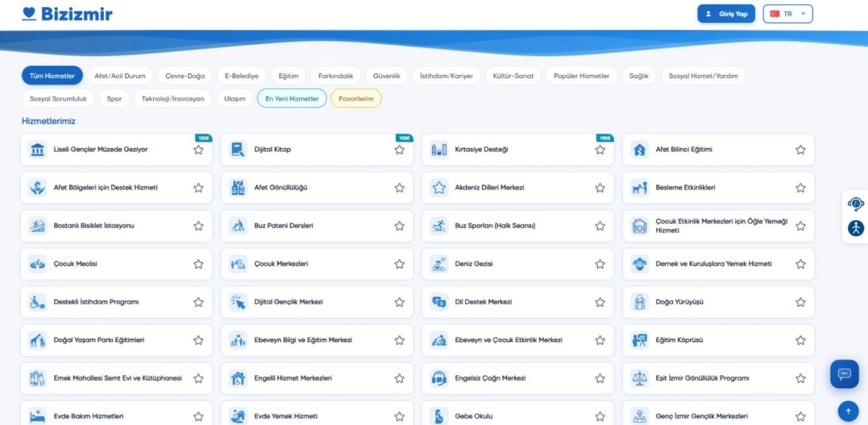The image size is (868, 425).
Task: Open the accessibility figure widget
Action: tap(856, 228)
